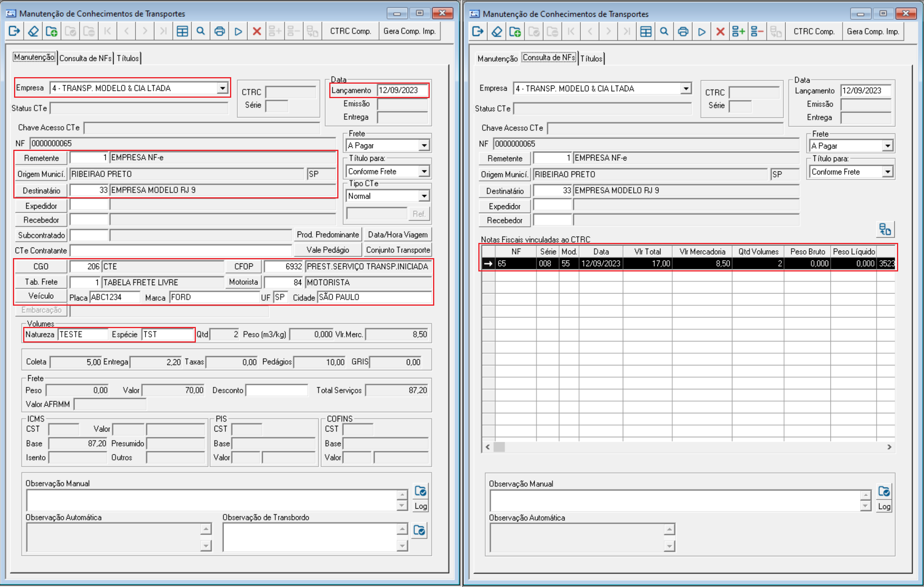Click the printer icon in the left window toolbar
This screenshot has width=924, height=587.
[219, 31]
